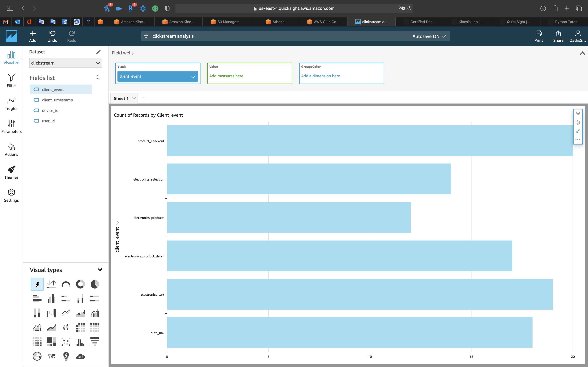Open the Sheet 1 tab
The image size is (588, 367).
pyautogui.click(x=121, y=98)
